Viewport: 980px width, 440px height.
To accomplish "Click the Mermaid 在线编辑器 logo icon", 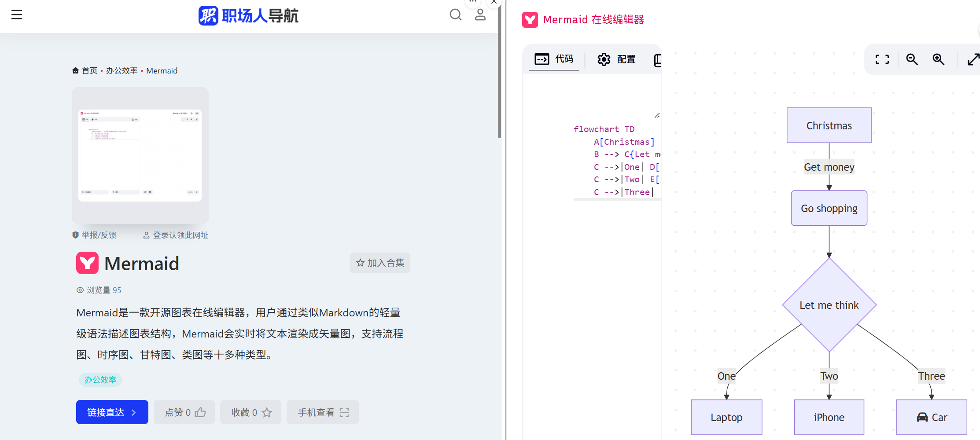I will point(530,20).
